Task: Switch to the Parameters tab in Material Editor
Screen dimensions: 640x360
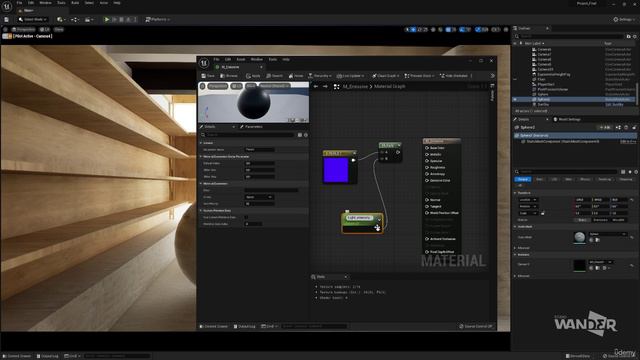Action: pyautogui.click(x=251, y=127)
